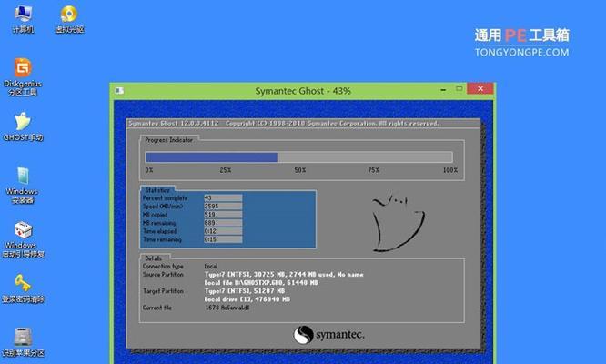
Task: Open the 虚拟光驱 virtual drive icon
Action: coord(69,19)
